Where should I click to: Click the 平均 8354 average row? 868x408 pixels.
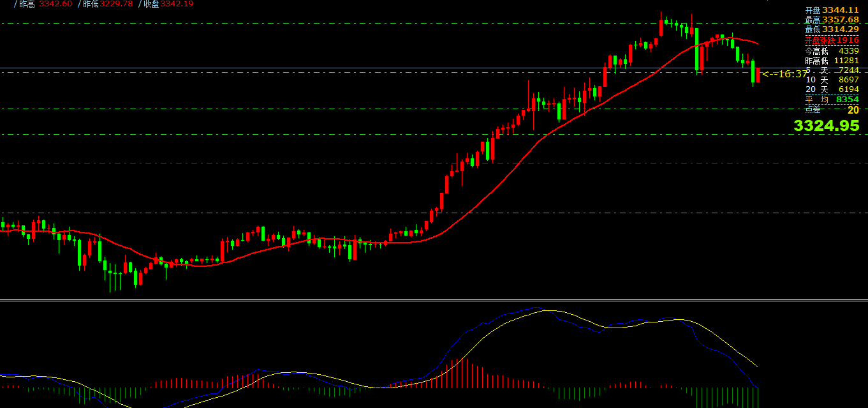point(832,100)
